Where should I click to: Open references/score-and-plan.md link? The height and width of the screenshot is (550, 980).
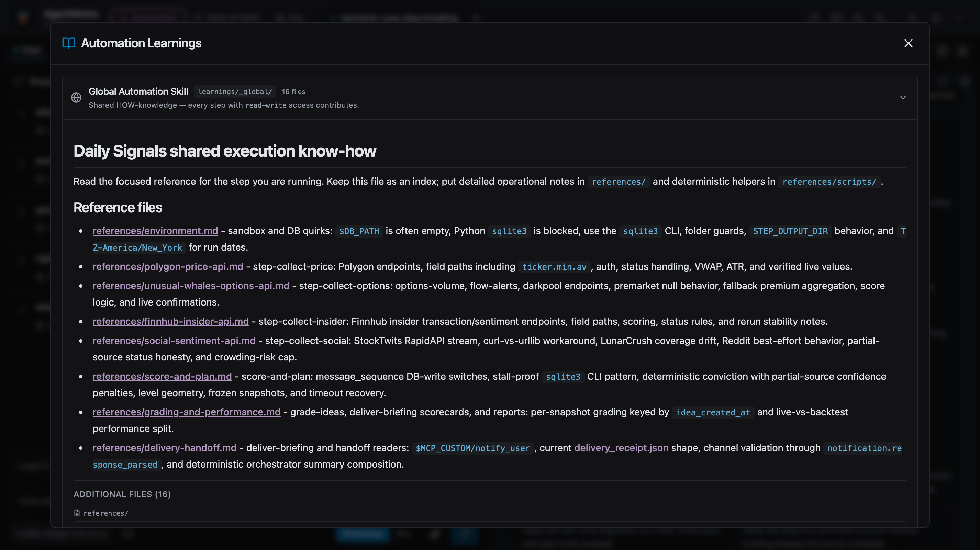click(x=162, y=376)
